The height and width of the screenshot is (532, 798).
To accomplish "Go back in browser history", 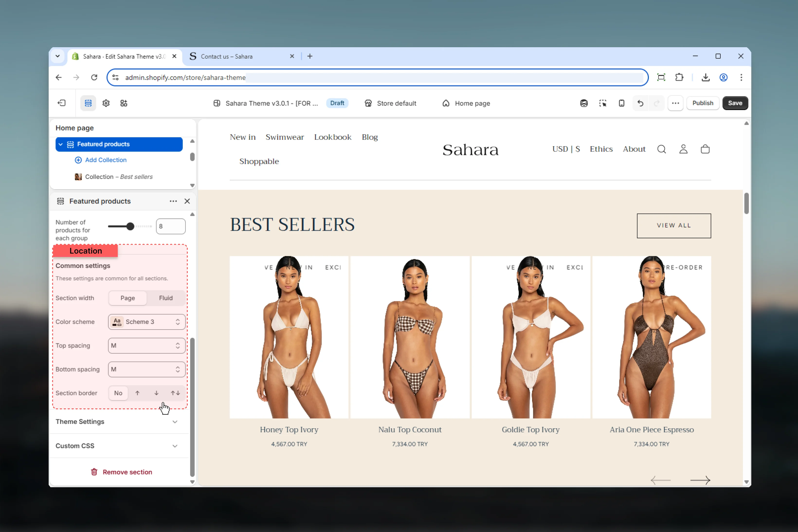I will tap(59, 77).
